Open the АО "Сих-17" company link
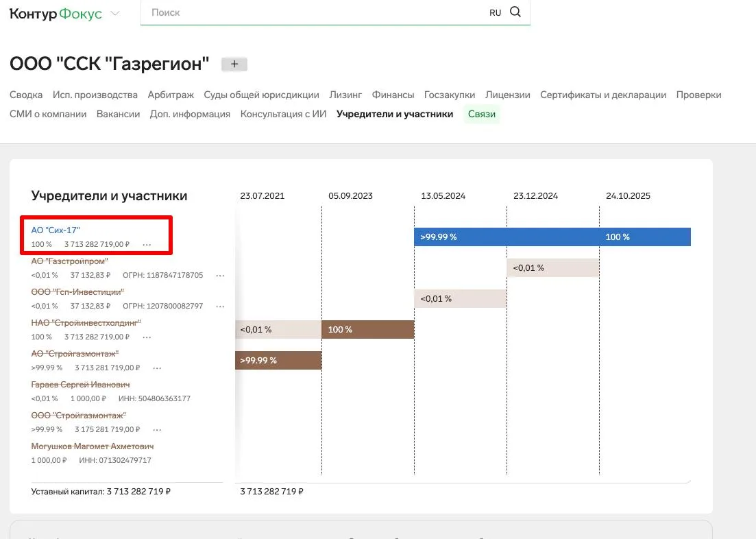The width and height of the screenshot is (756, 539). click(56, 230)
